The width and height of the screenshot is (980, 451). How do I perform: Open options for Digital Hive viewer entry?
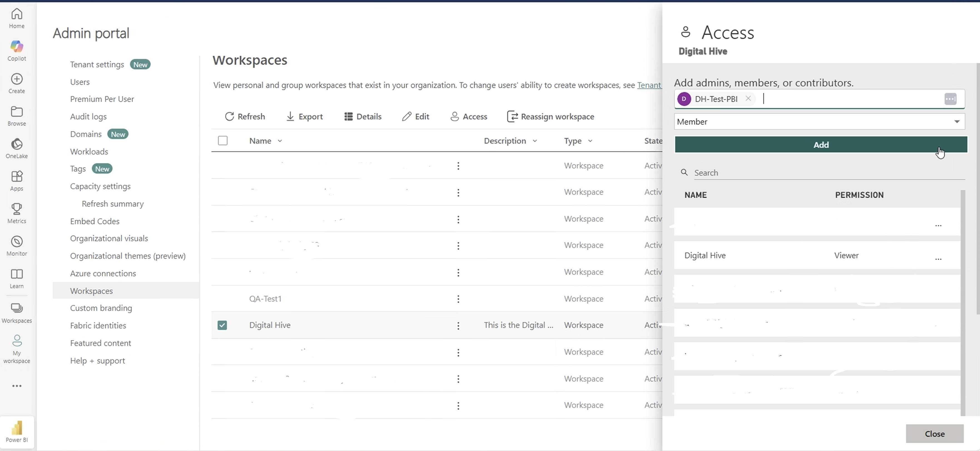coord(938,258)
